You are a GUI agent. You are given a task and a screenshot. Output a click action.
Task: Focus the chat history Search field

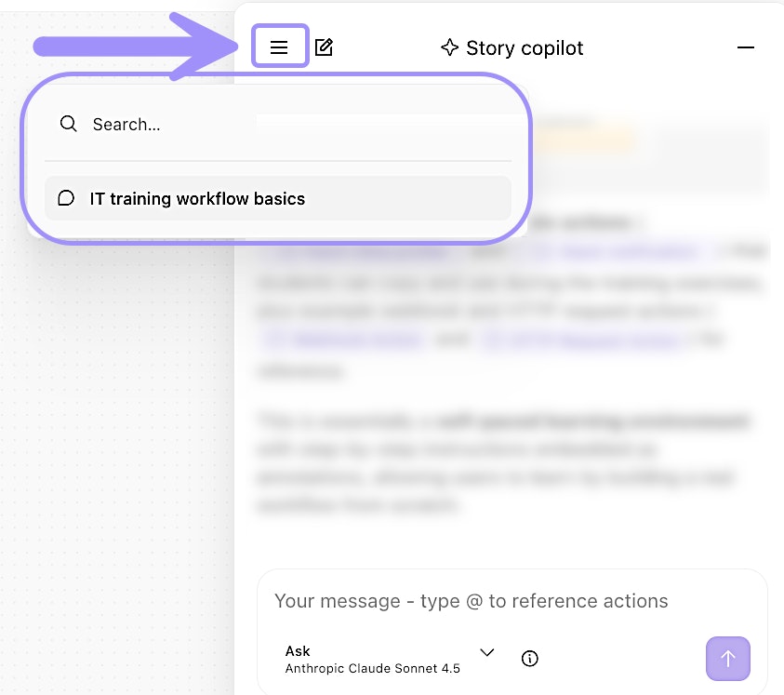coord(279,124)
